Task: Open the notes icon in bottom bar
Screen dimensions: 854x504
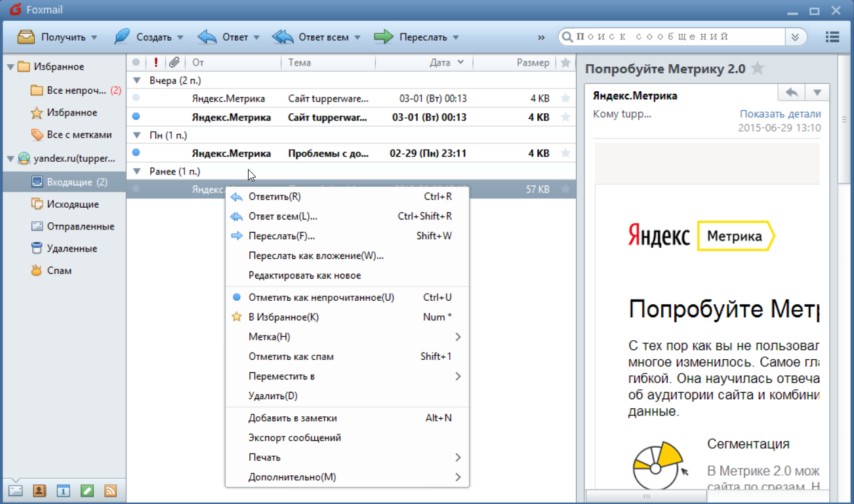Action: [87, 490]
